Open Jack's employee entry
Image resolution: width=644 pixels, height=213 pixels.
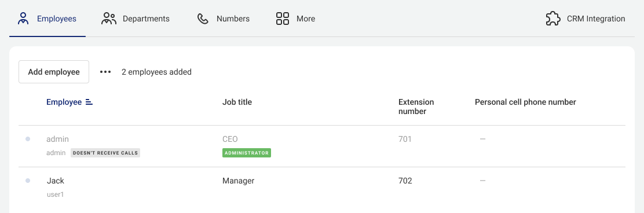click(x=322, y=188)
